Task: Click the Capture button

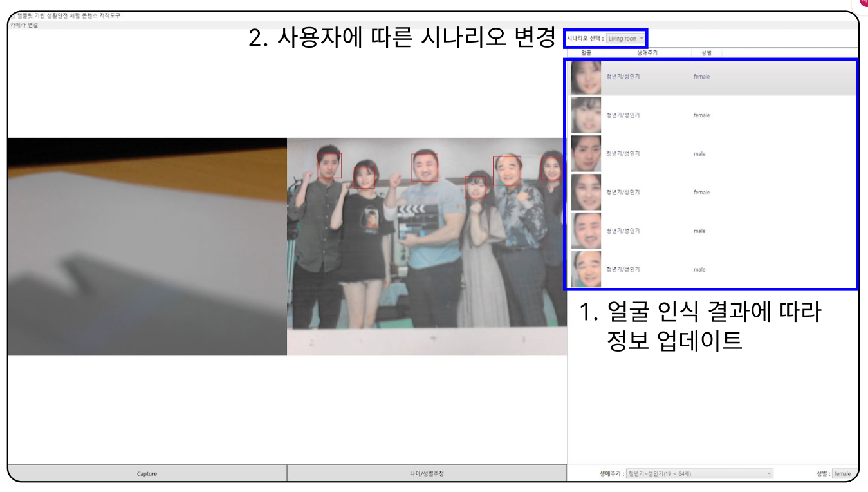Action: click(x=147, y=474)
